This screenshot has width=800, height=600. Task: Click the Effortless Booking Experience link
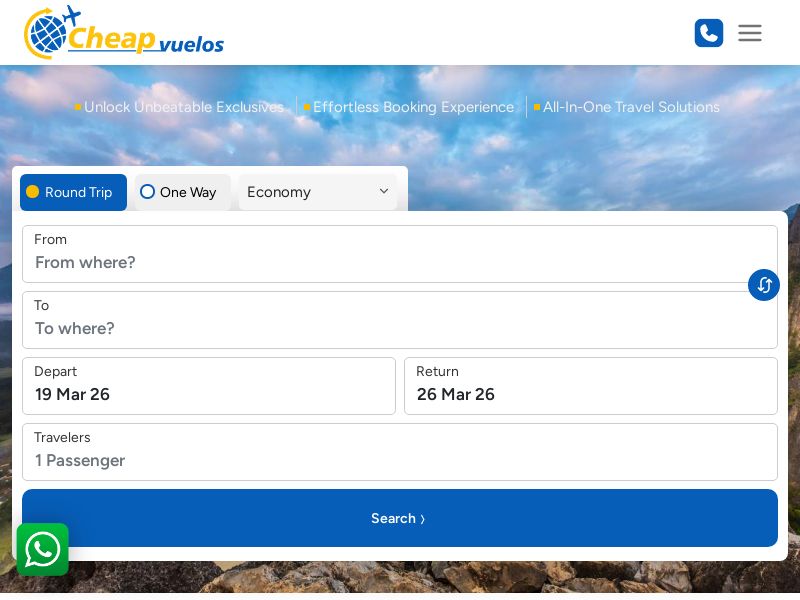pyautogui.click(x=414, y=107)
